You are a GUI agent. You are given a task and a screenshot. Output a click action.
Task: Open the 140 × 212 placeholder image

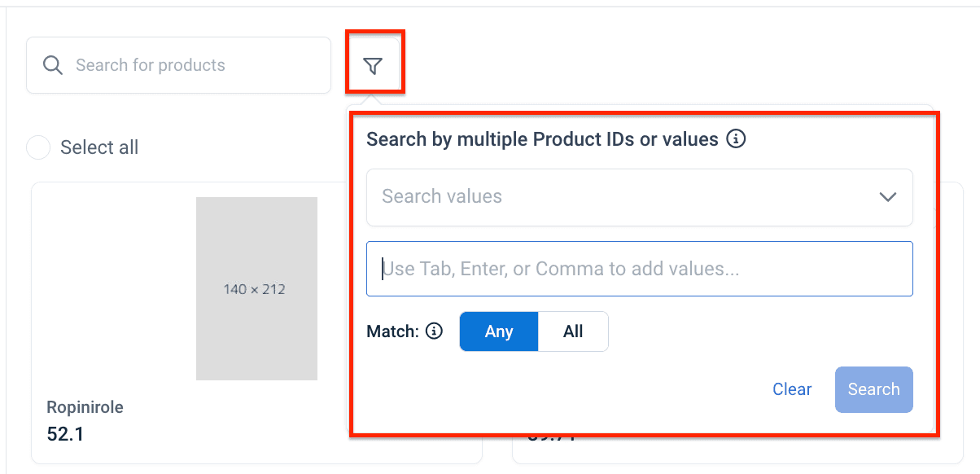click(256, 288)
